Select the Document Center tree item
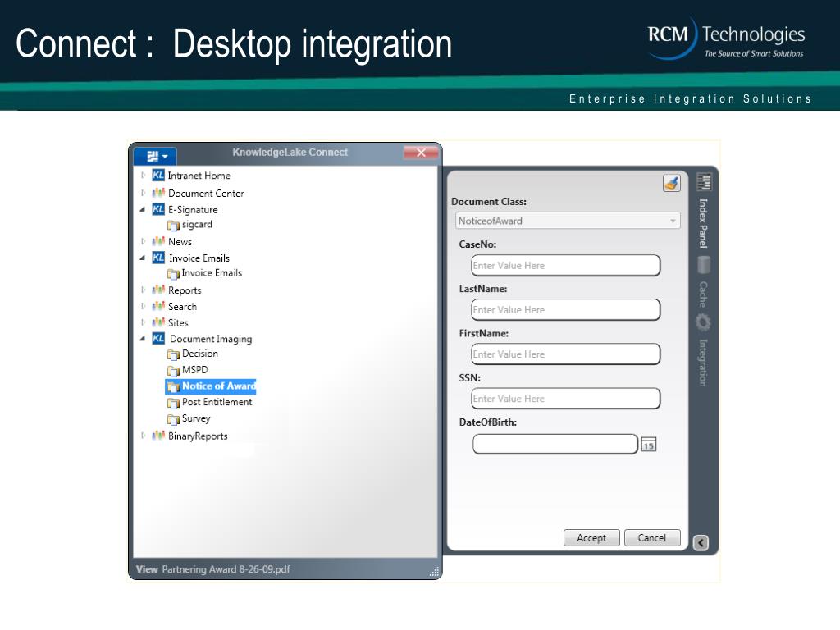Viewport: 840px width, 630px height. (x=206, y=194)
